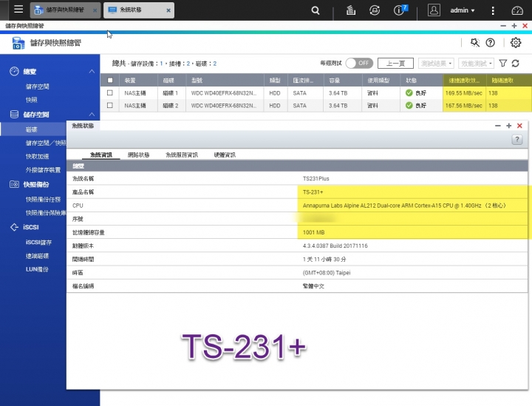The image size is (532, 406).
Task: Click 167.56 MB/sec read speed cell
Action: [x=464, y=106]
